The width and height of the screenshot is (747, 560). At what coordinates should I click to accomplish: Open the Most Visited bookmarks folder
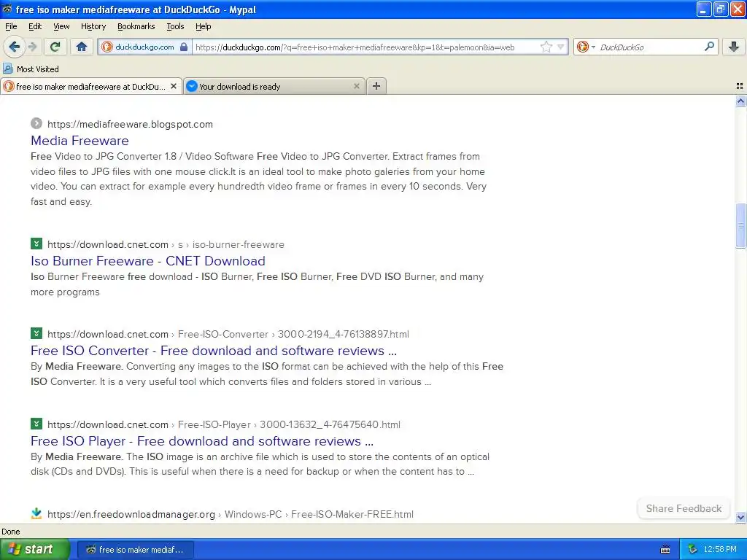31,69
